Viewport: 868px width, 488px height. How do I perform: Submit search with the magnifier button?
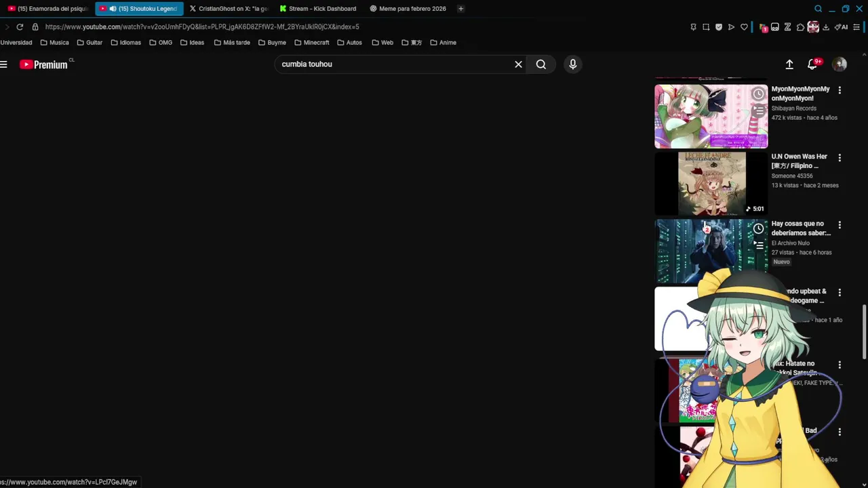point(541,64)
